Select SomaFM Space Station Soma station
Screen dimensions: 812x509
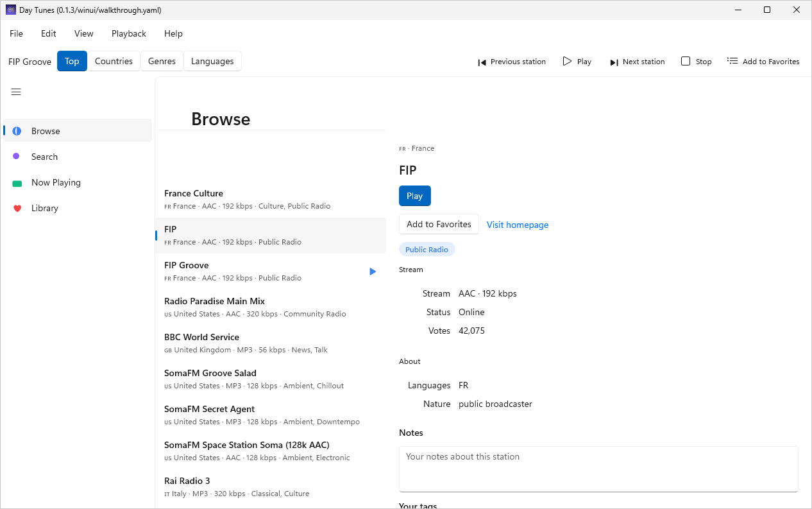pyautogui.click(x=271, y=451)
